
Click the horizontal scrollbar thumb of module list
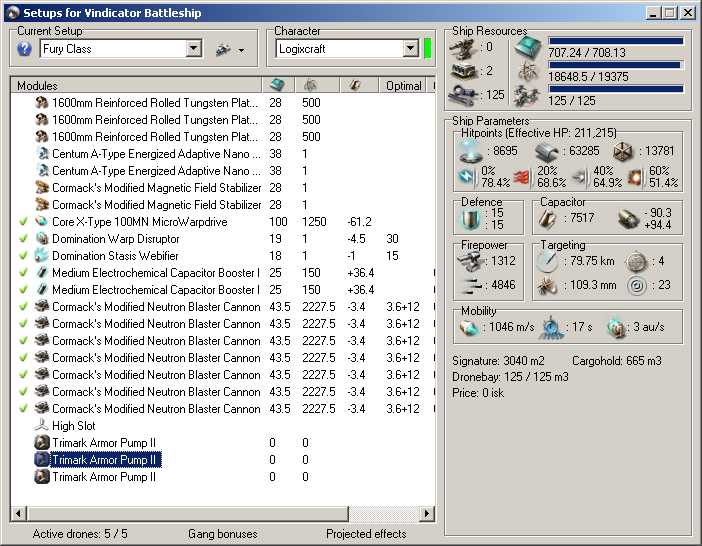click(187, 513)
